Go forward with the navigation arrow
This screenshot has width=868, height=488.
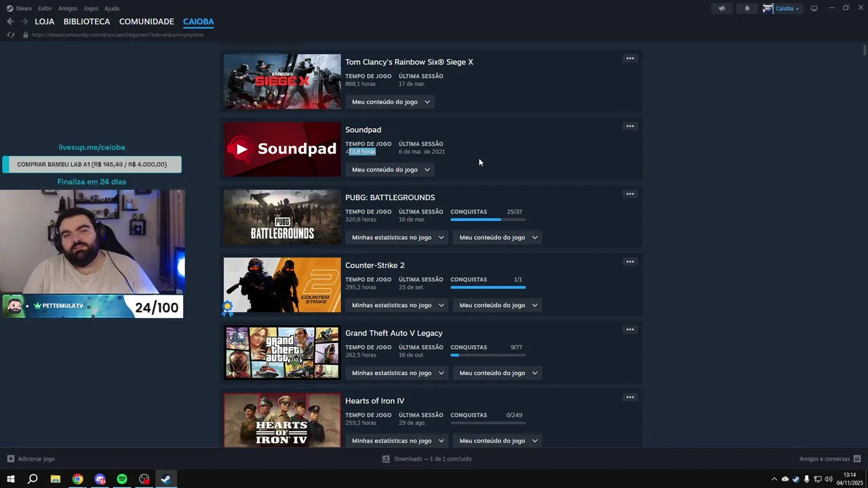tap(24, 22)
